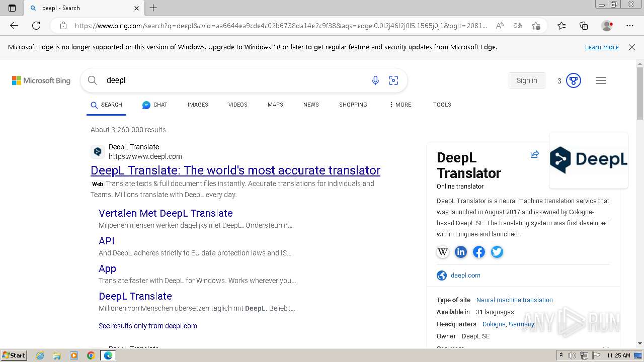The width and height of the screenshot is (644, 362).
Task: Launch Google Chrome from taskbar
Action: [91, 355]
